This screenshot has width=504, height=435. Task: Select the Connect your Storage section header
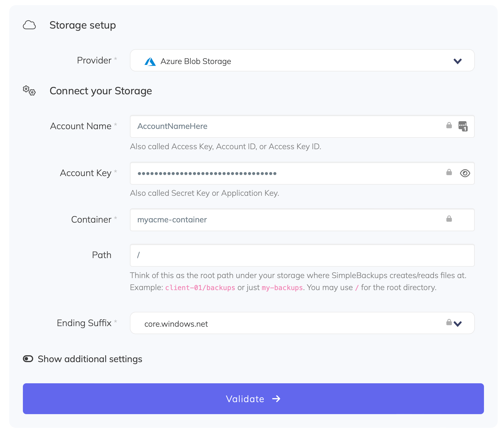101,91
